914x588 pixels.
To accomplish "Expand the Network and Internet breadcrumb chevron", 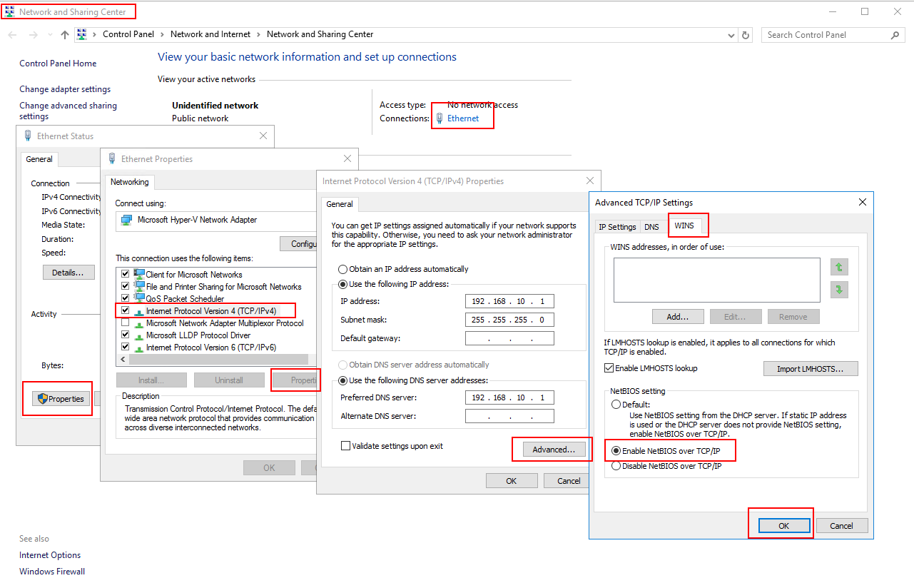I will point(259,34).
